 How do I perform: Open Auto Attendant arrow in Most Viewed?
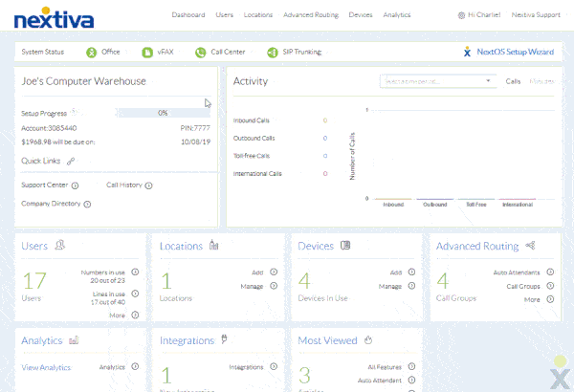[x=411, y=381]
